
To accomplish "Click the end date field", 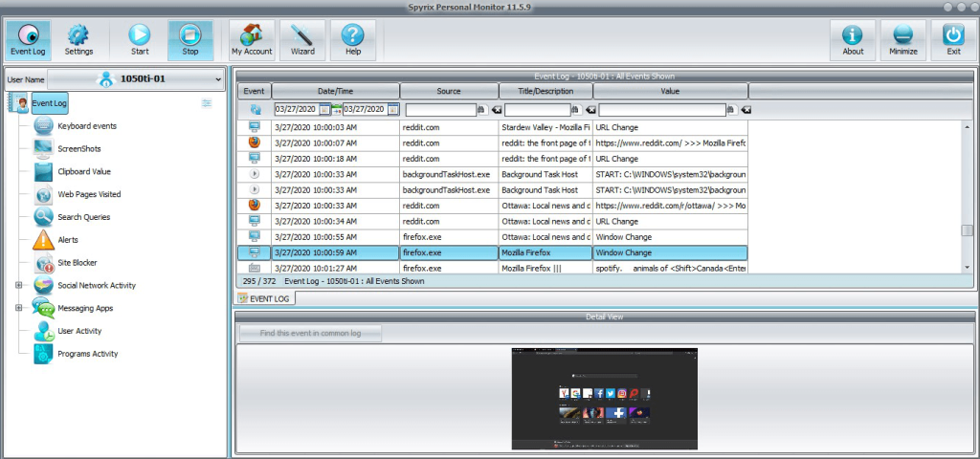I will coord(365,109).
